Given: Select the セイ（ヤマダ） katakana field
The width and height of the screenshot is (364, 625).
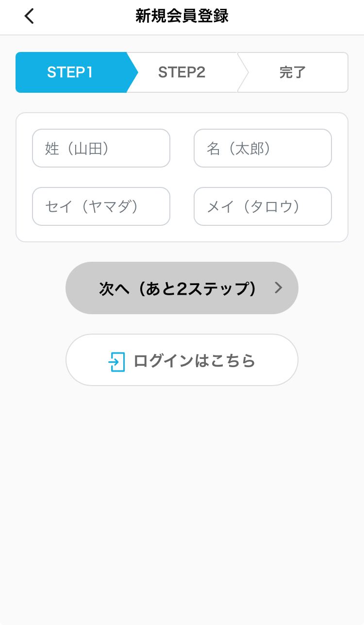Looking at the screenshot, I should point(101,206).
